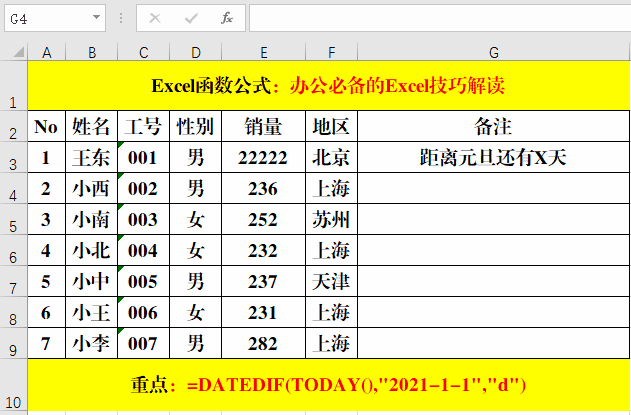Click the name cell '小李'
The image size is (631, 415).
92,343
